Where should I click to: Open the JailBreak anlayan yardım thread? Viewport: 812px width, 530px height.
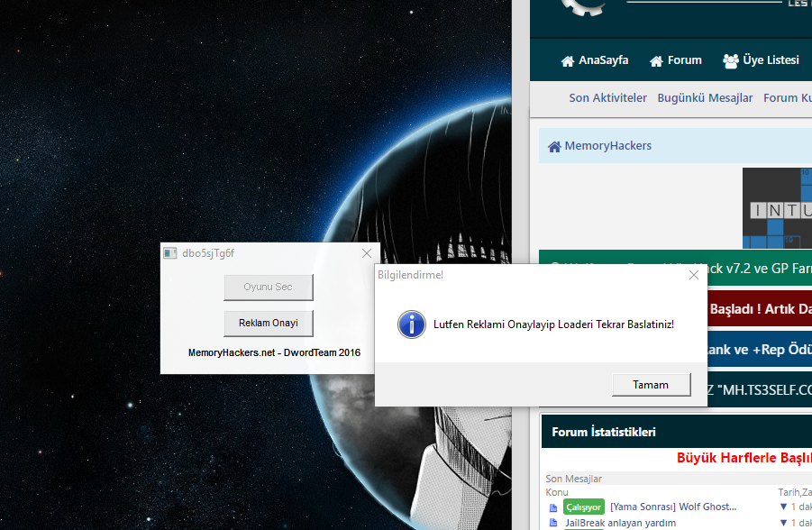[620, 523]
